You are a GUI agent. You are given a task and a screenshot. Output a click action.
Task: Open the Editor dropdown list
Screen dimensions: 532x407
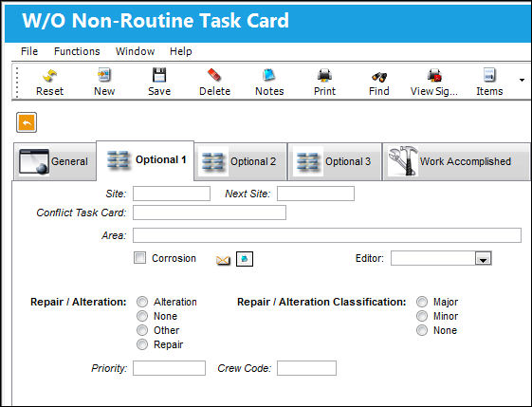[483, 259]
